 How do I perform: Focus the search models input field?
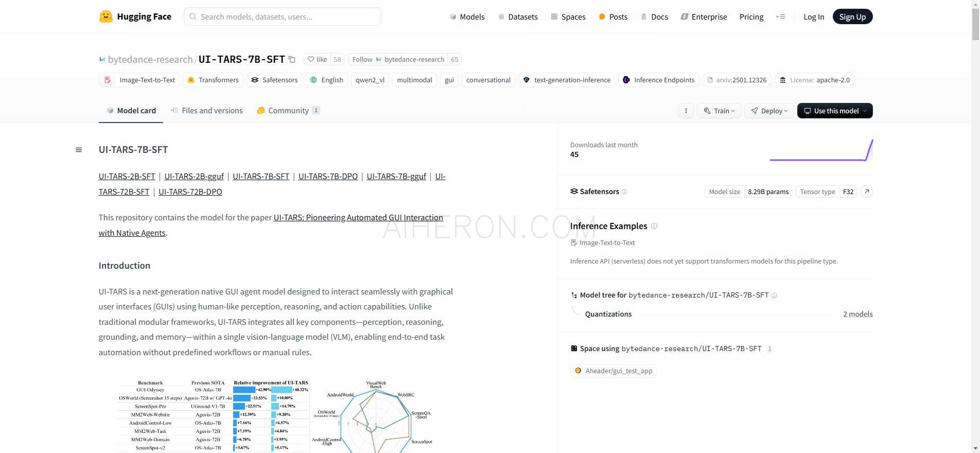[283, 16]
